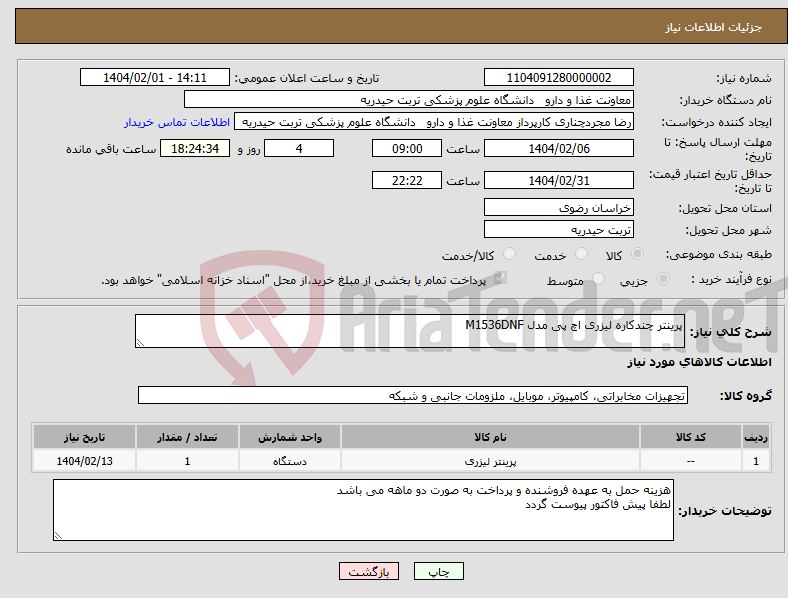Select the کالا radio button
The height and width of the screenshot is (598, 788).
[637, 254]
